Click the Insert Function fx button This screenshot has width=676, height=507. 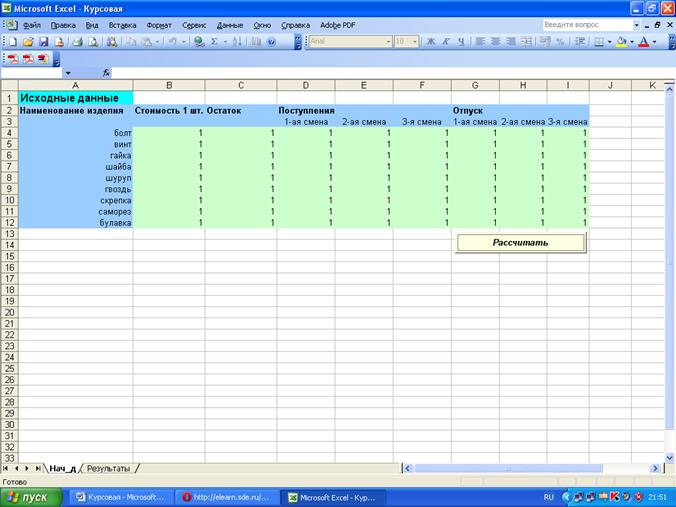(x=106, y=73)
